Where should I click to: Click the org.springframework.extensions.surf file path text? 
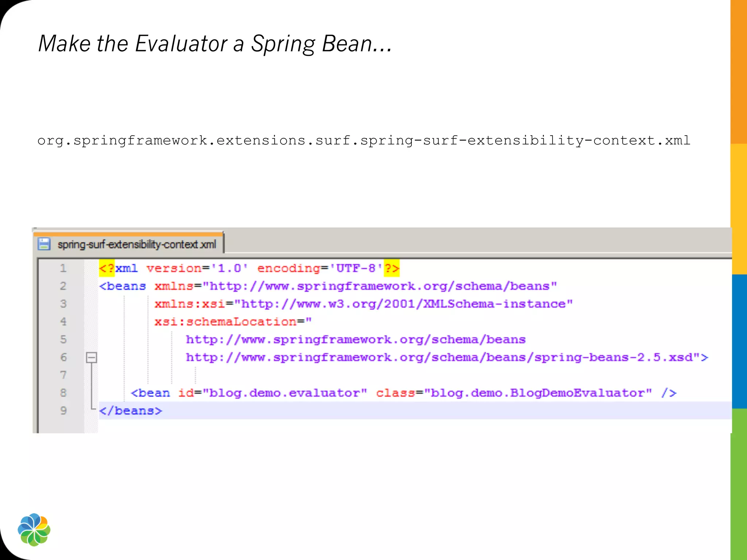tap(364, 141)
